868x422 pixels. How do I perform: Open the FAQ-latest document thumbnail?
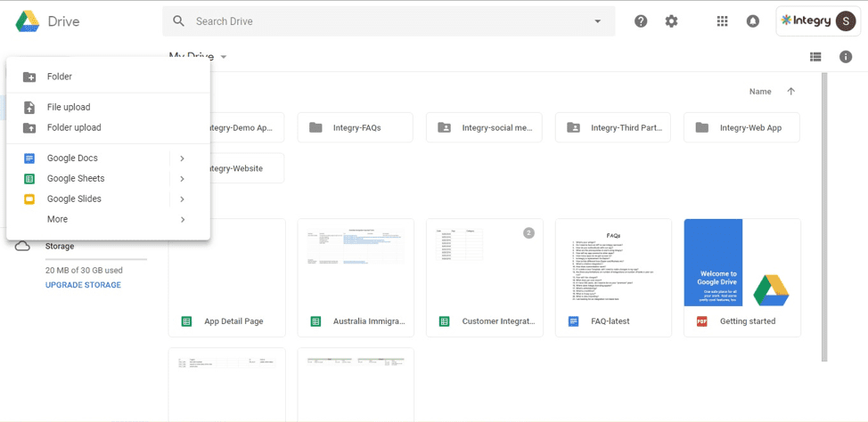click(x=613, y=263)
